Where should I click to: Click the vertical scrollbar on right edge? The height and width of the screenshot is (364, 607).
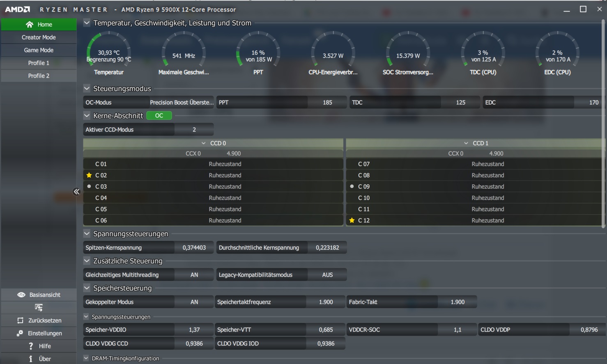point(603,123)
